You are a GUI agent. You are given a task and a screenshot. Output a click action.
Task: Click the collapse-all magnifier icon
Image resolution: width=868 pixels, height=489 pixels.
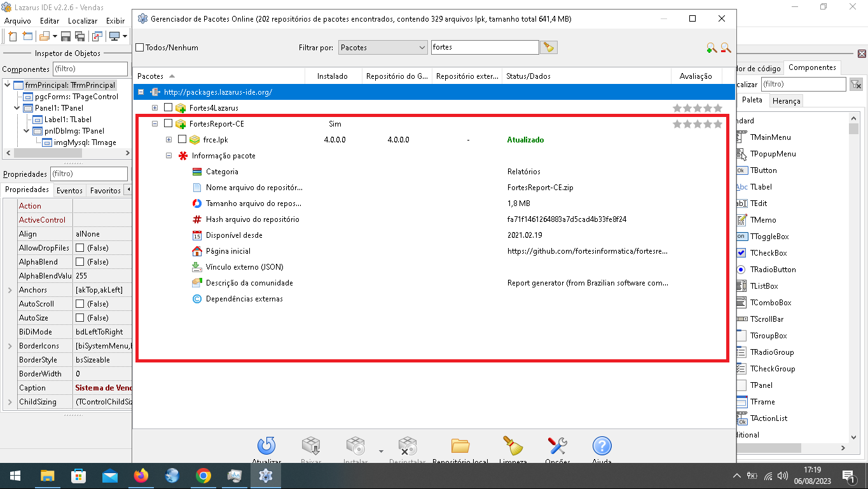tap(726, 48)
